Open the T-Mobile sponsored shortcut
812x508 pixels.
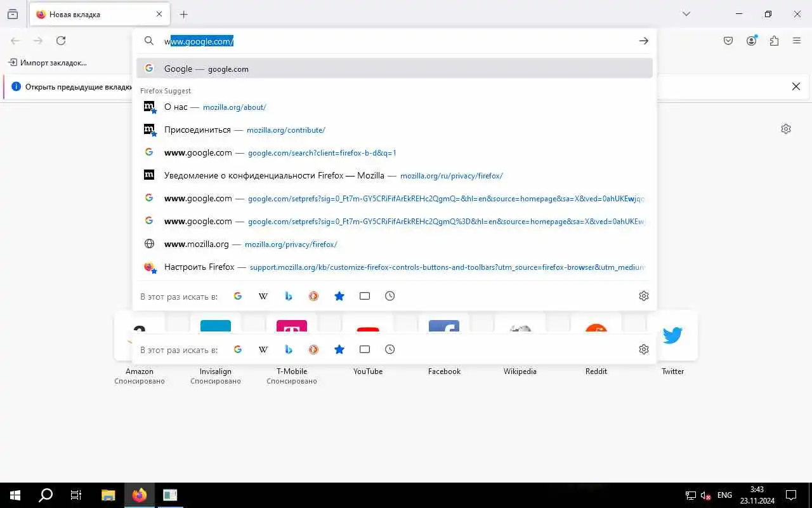point(292,348)
